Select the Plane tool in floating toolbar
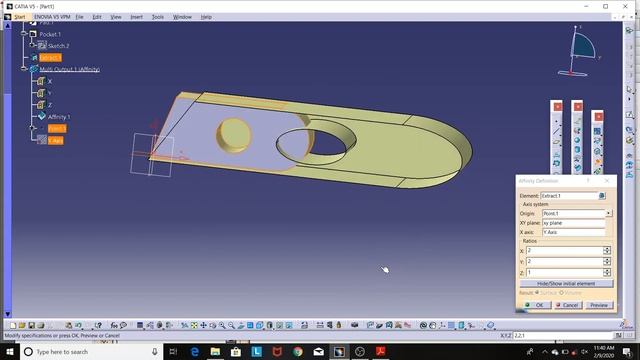Viewport: 640px width, 360px height. point(557,142)
